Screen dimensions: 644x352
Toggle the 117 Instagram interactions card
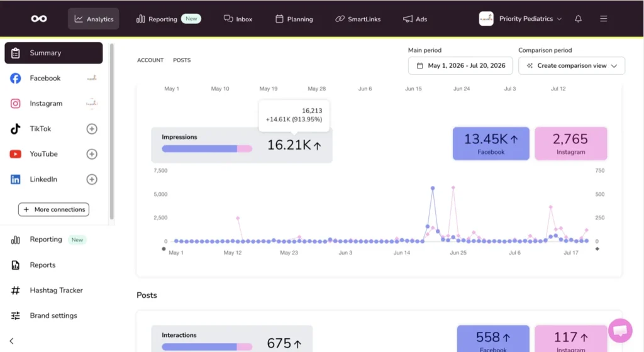(571, 339)
